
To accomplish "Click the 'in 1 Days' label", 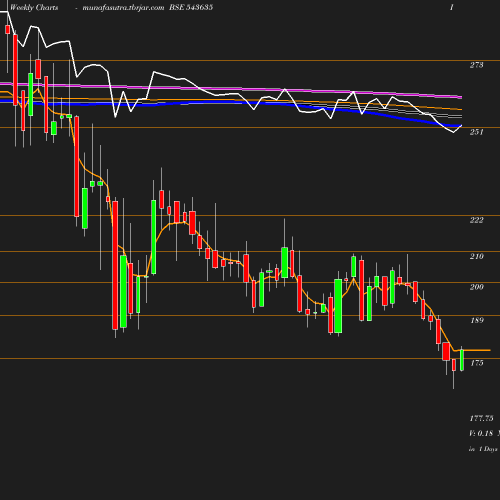I will click(483, 449).
